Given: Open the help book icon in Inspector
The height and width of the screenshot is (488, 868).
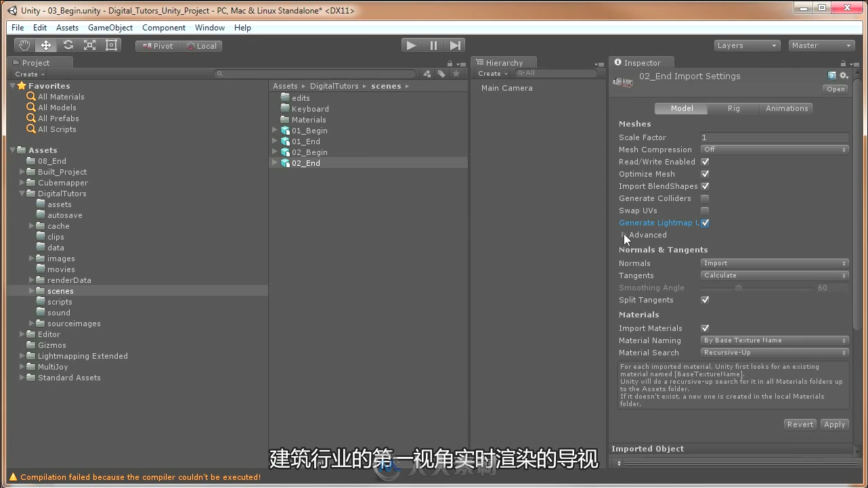Looking at the screenshot, I should [x=832, y=76].
